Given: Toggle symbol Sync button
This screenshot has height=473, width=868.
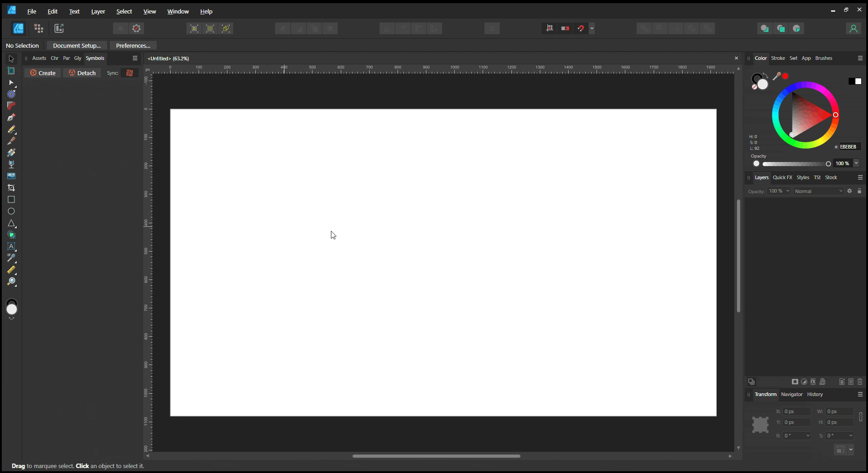Looking at the screenshot, I should (x=130, y=73).
